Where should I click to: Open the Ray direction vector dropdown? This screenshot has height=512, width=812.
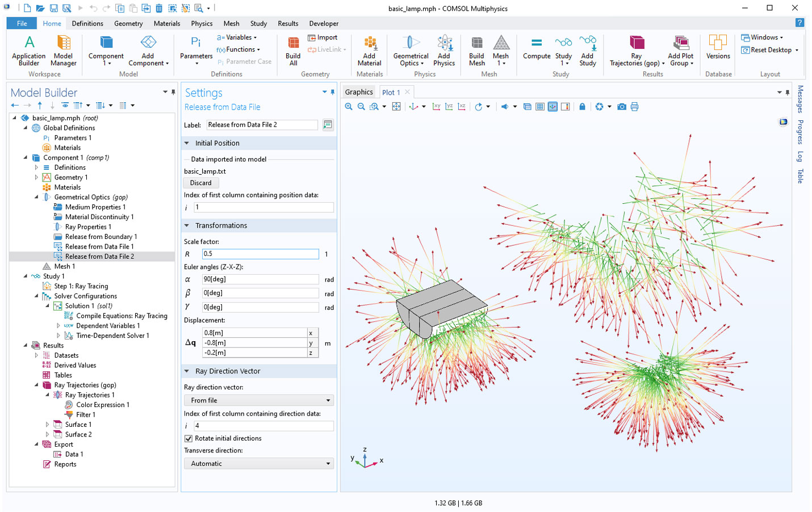pos(258,400)
